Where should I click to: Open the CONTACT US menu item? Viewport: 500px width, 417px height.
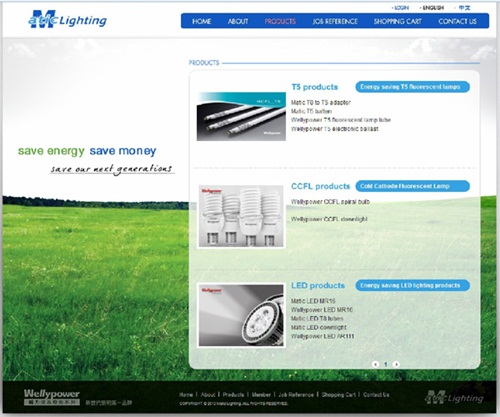[x=457, y=21]
